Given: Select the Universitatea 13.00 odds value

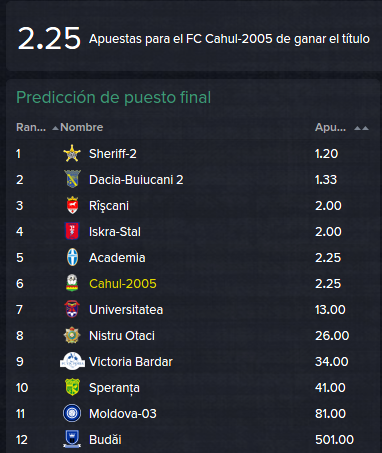Looking at the screenshot, I should (330, 310).
